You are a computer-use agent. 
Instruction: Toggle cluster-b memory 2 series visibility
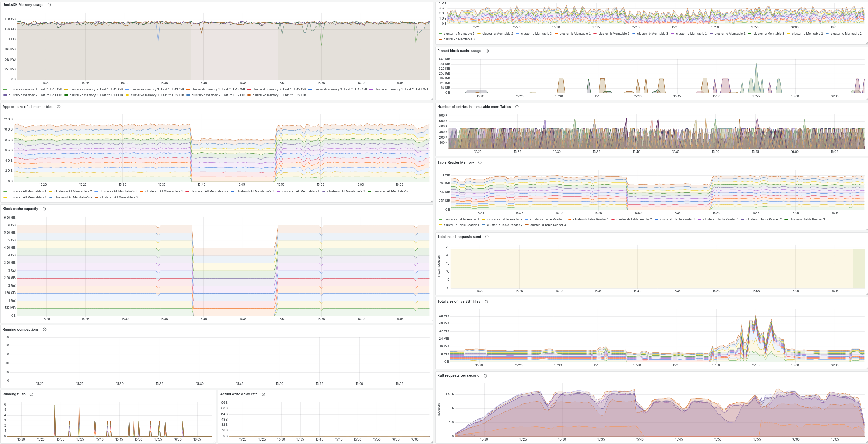click(267, 89)
